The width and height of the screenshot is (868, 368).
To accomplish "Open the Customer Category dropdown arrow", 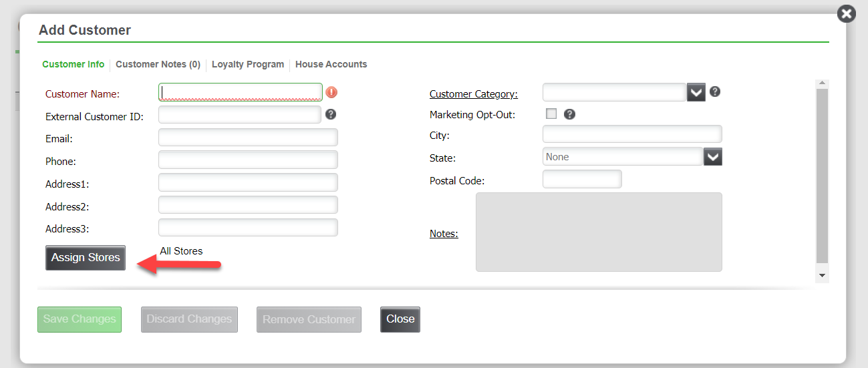I will coord(696,92).
